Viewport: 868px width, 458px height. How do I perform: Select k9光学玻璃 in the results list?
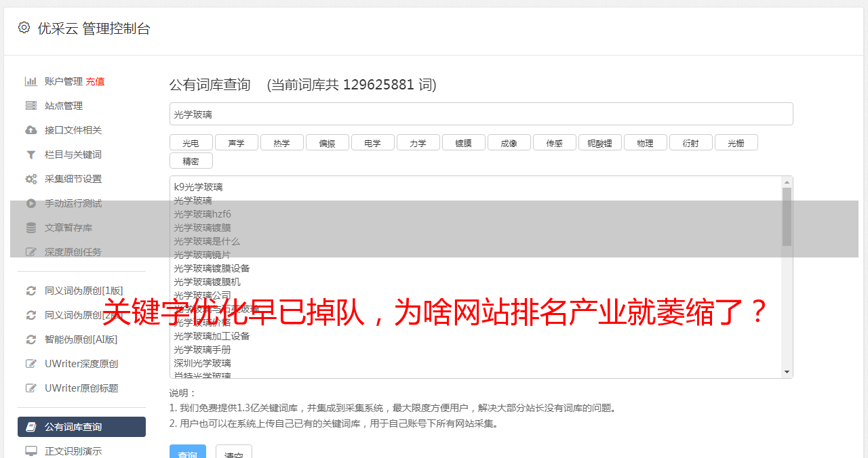tap(198, 187)
